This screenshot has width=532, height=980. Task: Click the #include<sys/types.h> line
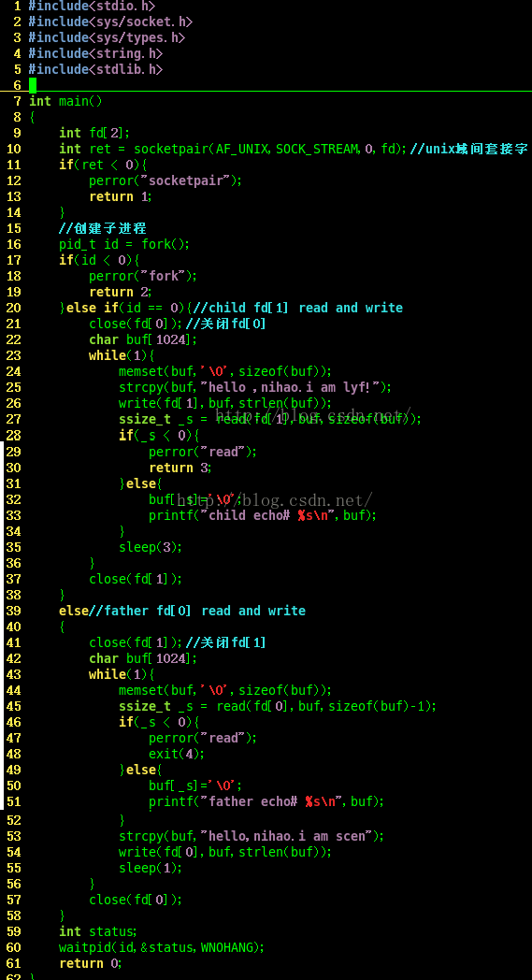(107, 37)
